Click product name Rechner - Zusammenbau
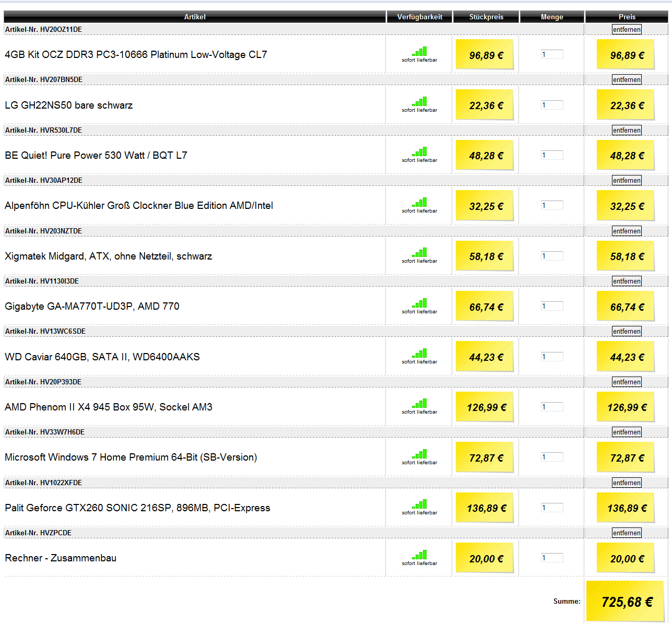The width and height of the screenshot is (672, 623). click(x=61, y=558)
